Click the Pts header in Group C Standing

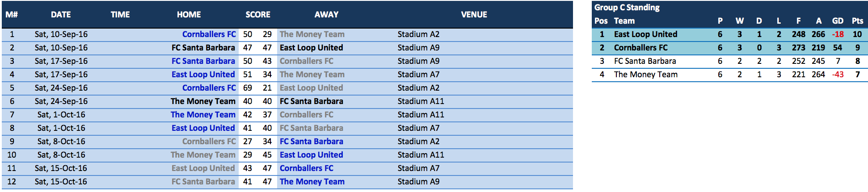857,21
